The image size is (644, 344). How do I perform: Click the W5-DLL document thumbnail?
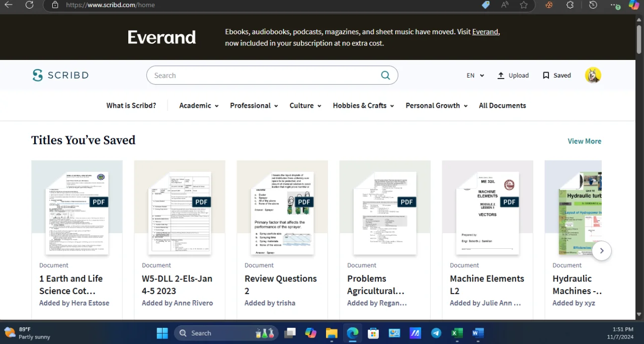point(180,213)
